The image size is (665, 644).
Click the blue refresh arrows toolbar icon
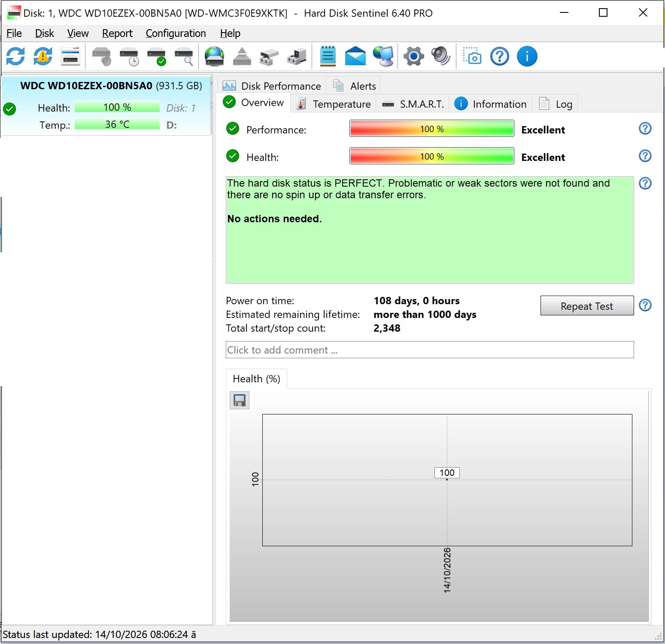pyautogui.click(x=15, y=56)
